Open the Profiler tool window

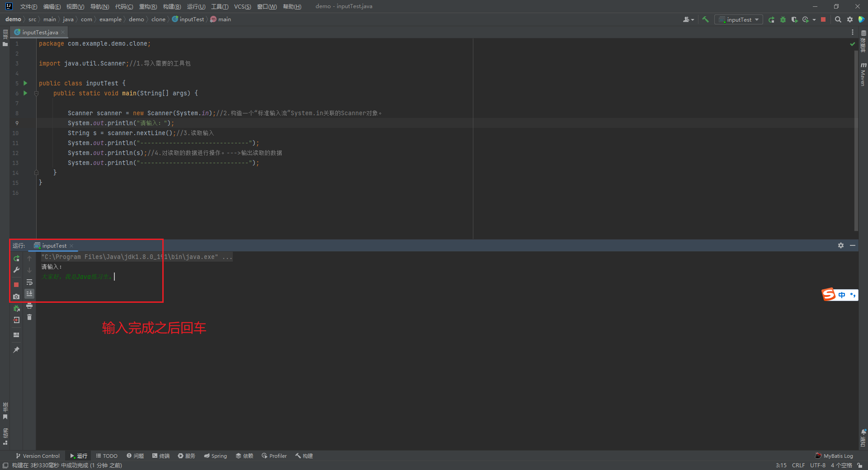[274, 456]
